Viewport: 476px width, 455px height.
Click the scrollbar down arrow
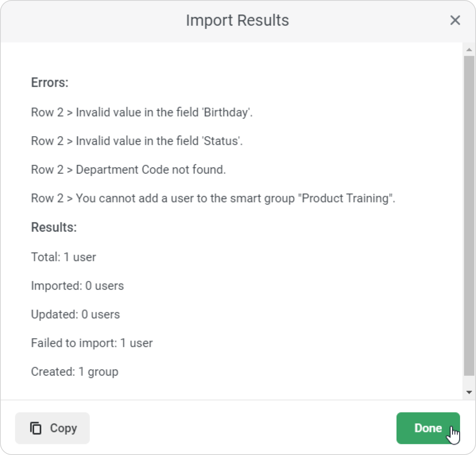click(x=469, y=393)
